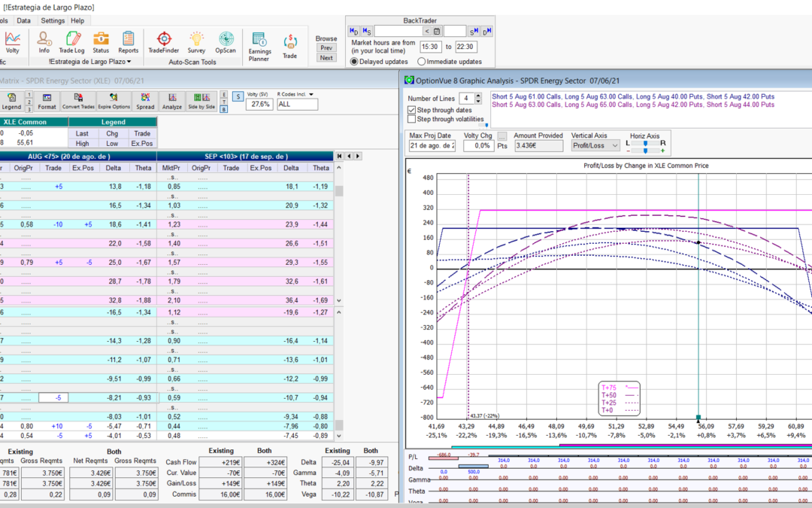Toggle the B row filter button
Viewport: 812px width, 508px height.
pyautogui.click(x=224, y=109)
